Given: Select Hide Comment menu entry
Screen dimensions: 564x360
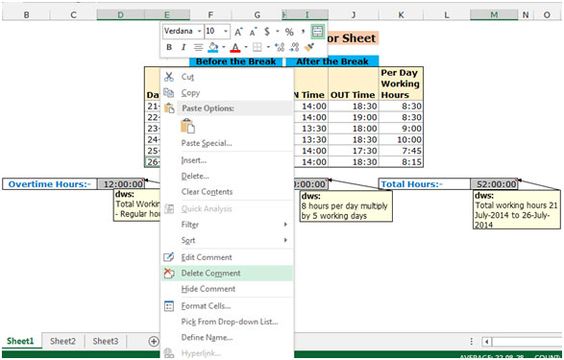Looking at the screenshot, I should click(x=227, y=289).
